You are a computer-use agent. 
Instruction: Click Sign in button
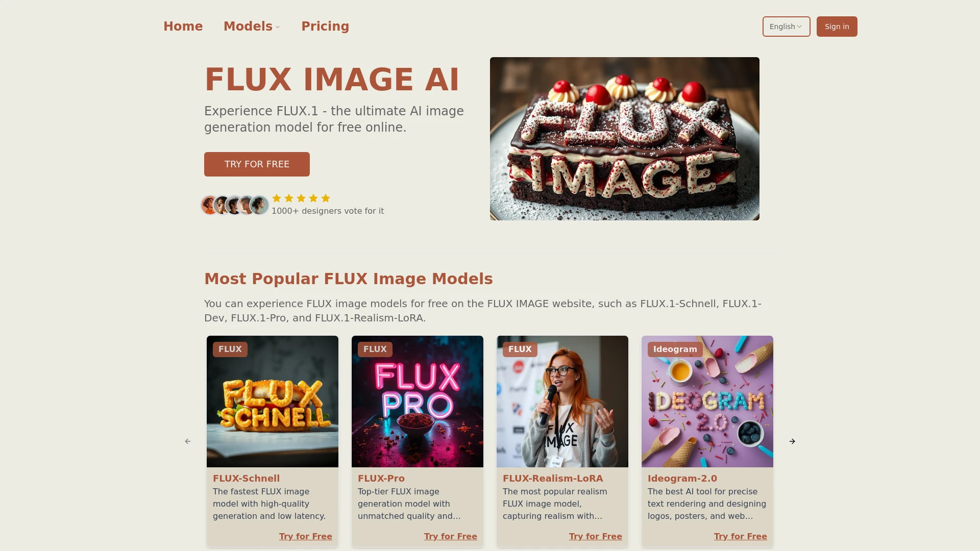837,26
